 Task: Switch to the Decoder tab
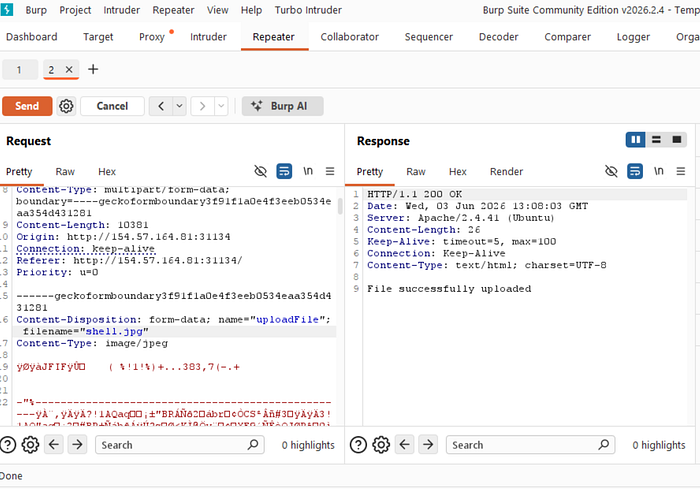[499, 37]
